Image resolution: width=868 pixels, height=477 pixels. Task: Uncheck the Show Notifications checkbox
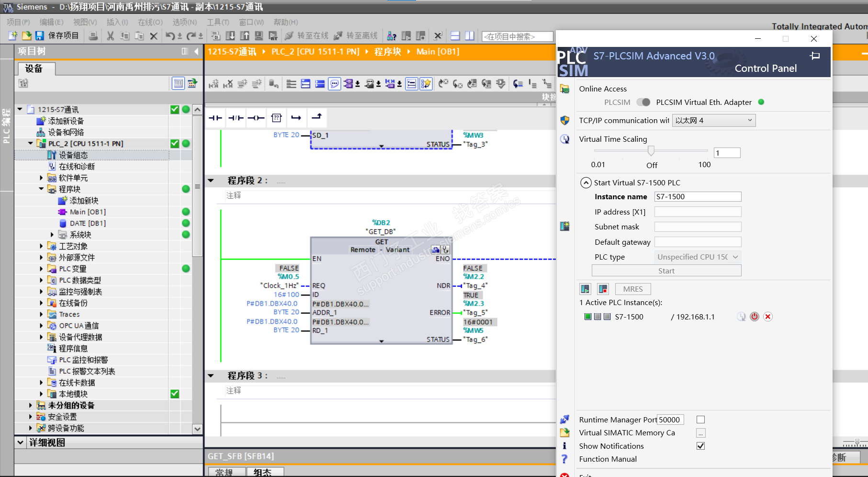tap(700, 446)
